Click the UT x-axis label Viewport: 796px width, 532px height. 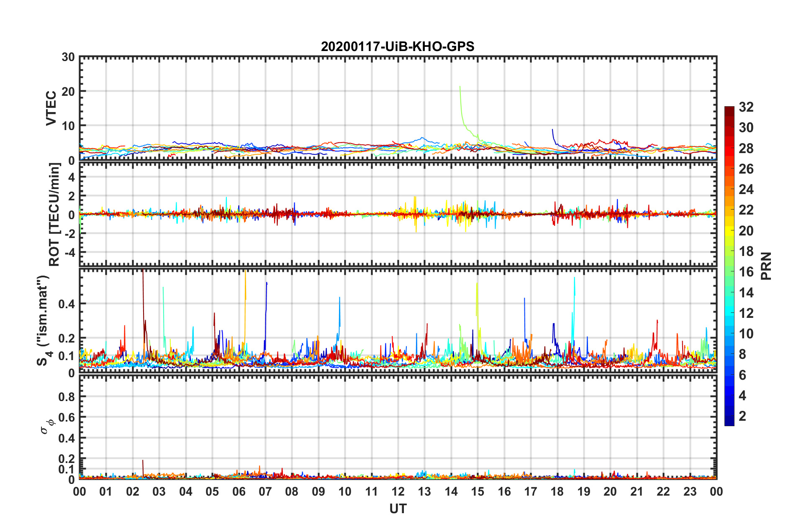(x=398, y=509)
